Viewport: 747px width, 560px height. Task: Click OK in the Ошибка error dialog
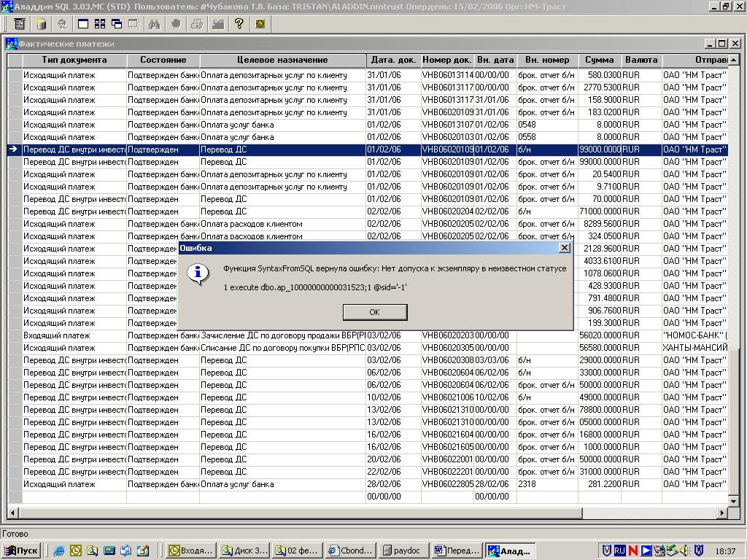(375, 312)
